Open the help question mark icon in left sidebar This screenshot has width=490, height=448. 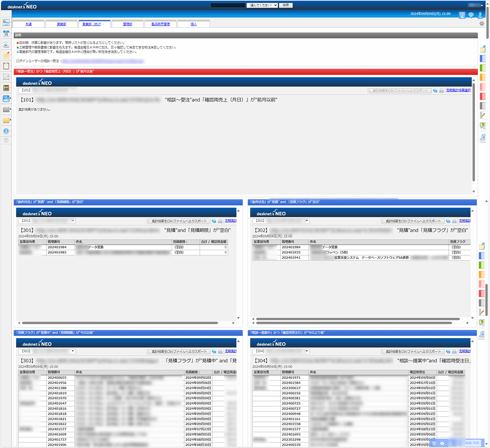point(6,131)
